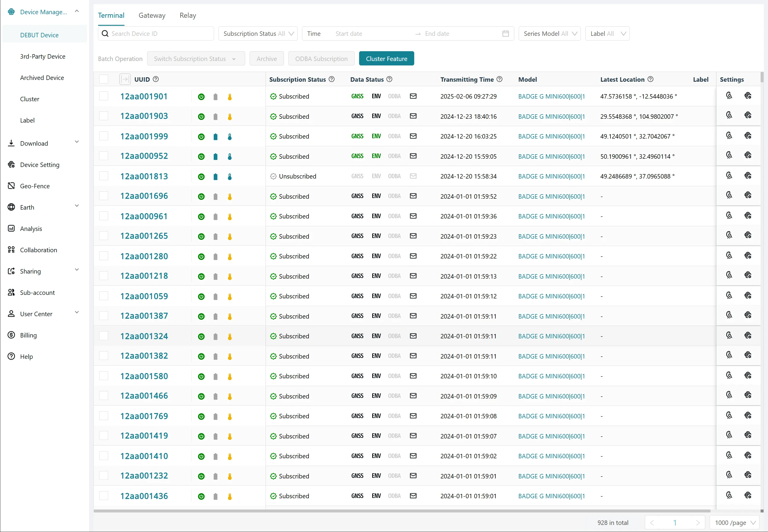The height and width of the screenshot is (532, 768).
Task: Click locate icon in 12aa001903 settings
Action: [729, 115]
